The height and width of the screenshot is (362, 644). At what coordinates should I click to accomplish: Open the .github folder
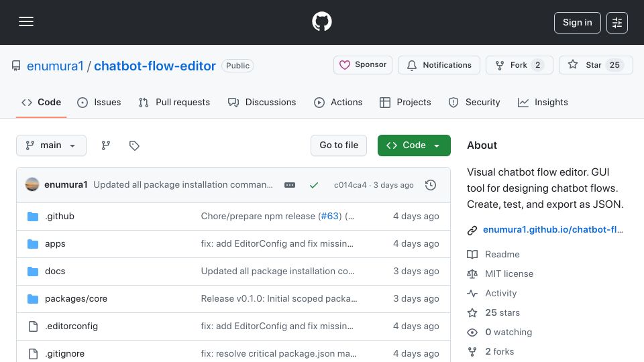pos(60,217)
